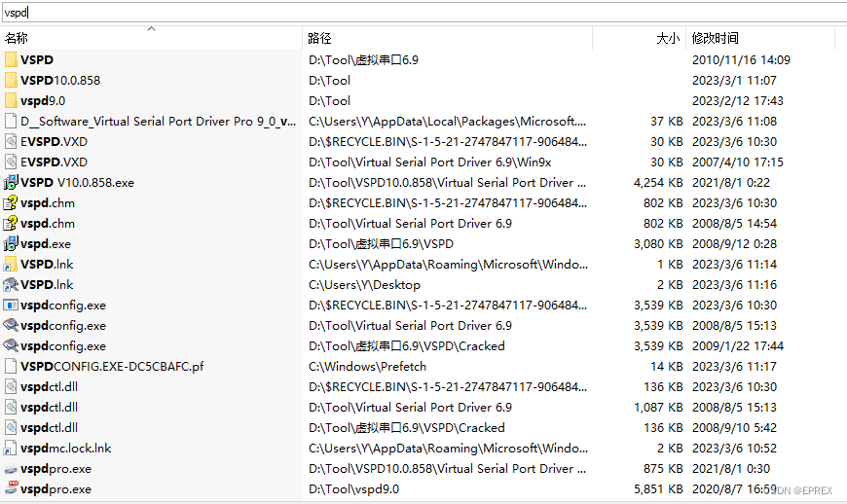847x504 pixels.
Task: Select file name vspdmc.lock.lnk
Action: [x=66, y=449]
